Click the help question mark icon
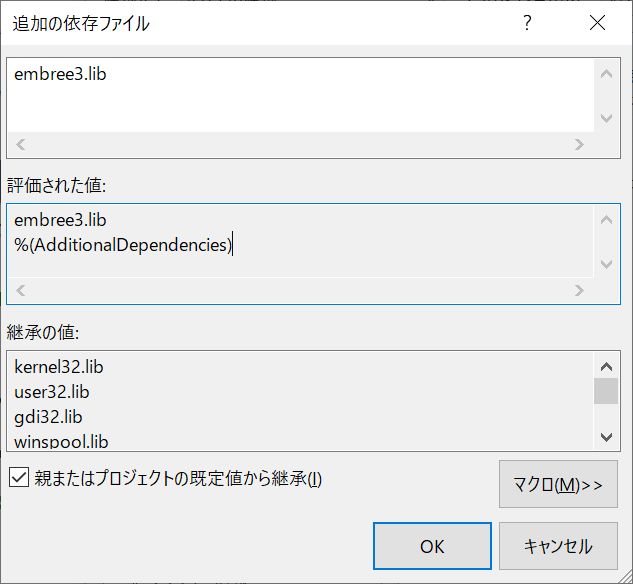This screenshot has height=584, width=633. 527,23
